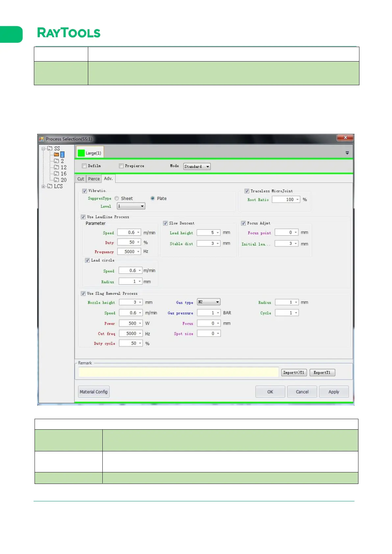Click the Power value field

[131, 323]
